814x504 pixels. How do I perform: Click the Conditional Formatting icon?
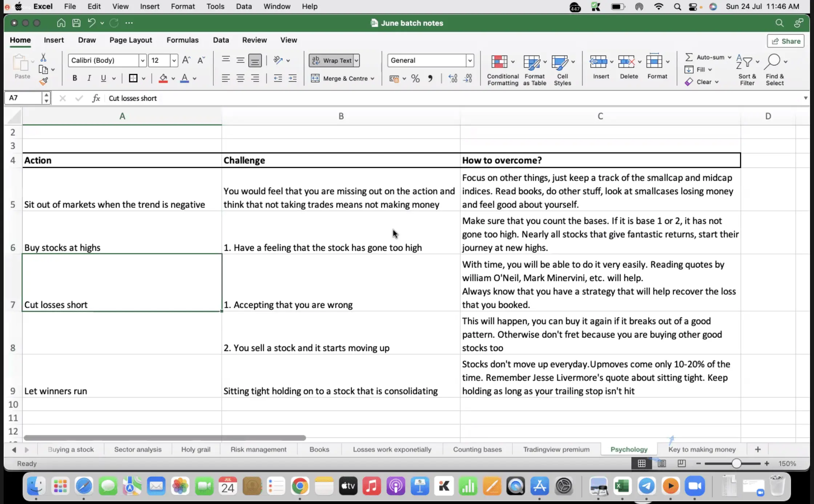499,62
